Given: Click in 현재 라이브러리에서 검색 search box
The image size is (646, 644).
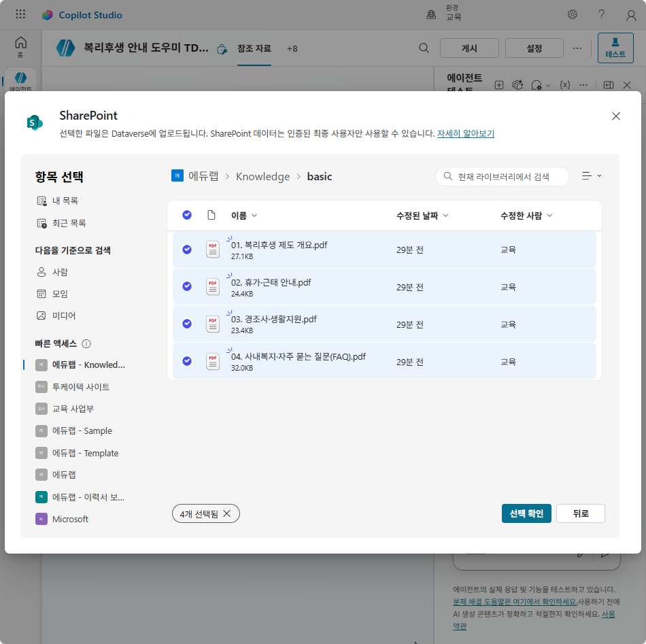Looking at the screenshot, I should click(503, 177).
